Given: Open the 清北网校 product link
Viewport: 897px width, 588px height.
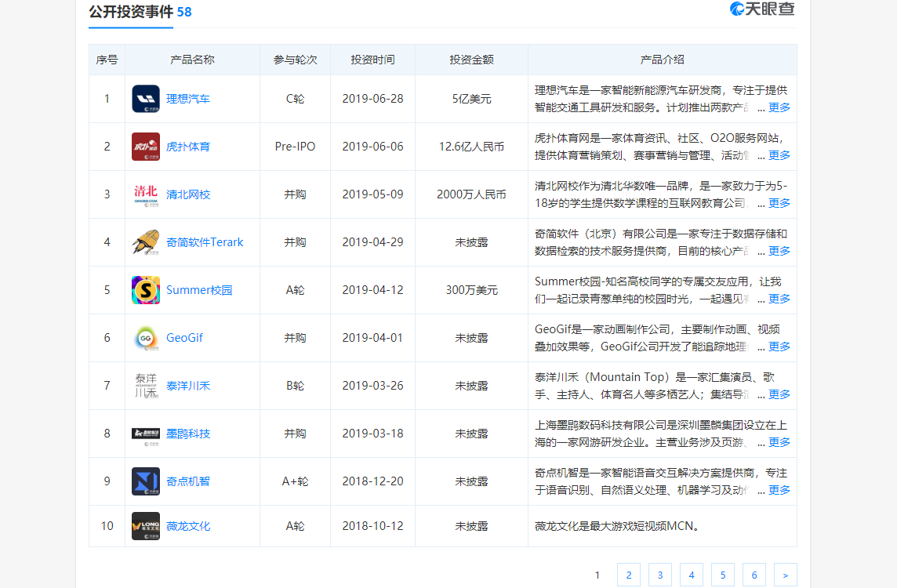Looking at the screenshot, I should (188, 194).
